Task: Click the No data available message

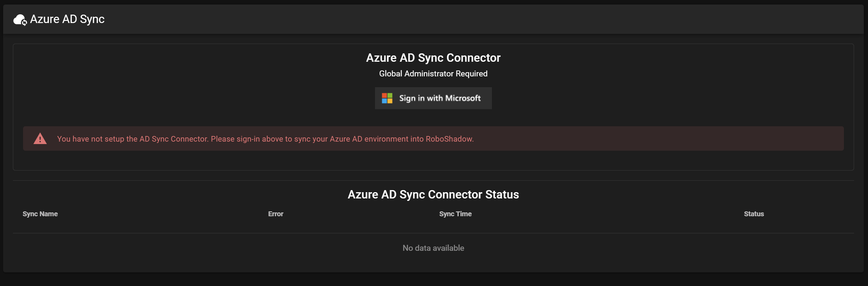Action: tap(433, 248)
